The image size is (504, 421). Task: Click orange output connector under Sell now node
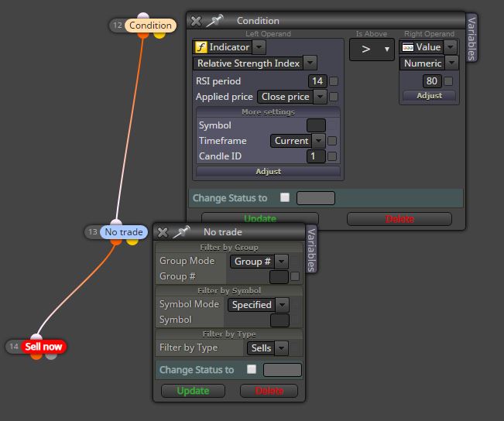click(x=36, y=356)
